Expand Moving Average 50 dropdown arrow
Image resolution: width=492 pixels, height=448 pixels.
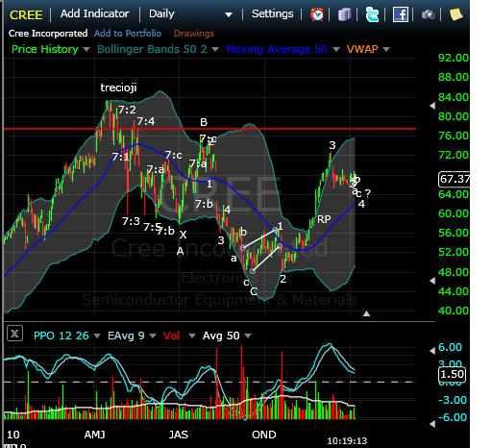pyautogui.click(x=336, y=49)
